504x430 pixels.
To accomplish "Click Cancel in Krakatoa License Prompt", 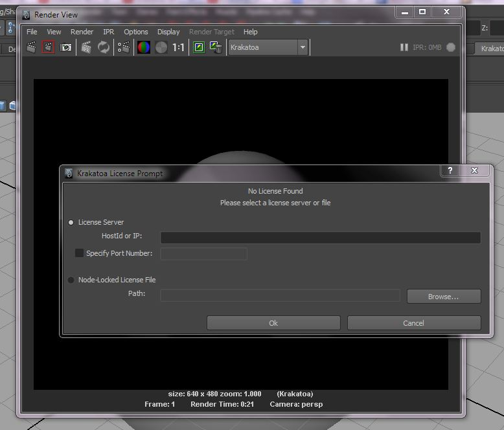I will (414, 322).
